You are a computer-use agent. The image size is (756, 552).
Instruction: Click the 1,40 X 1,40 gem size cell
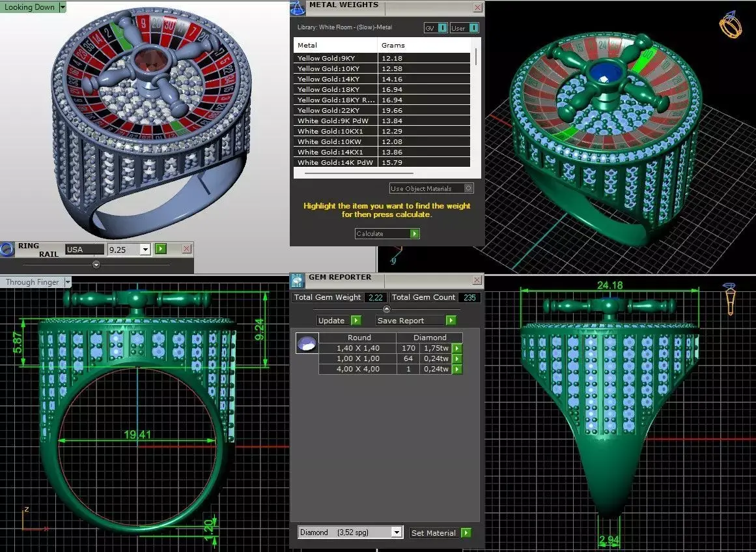tap(357, 348)
